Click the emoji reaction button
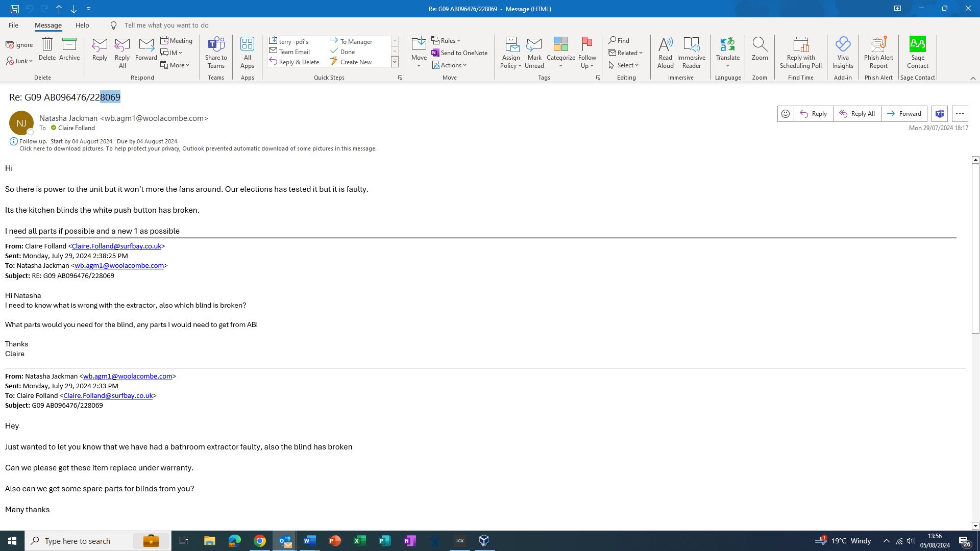This screenshot has height=551, width=980. [785, 114]
